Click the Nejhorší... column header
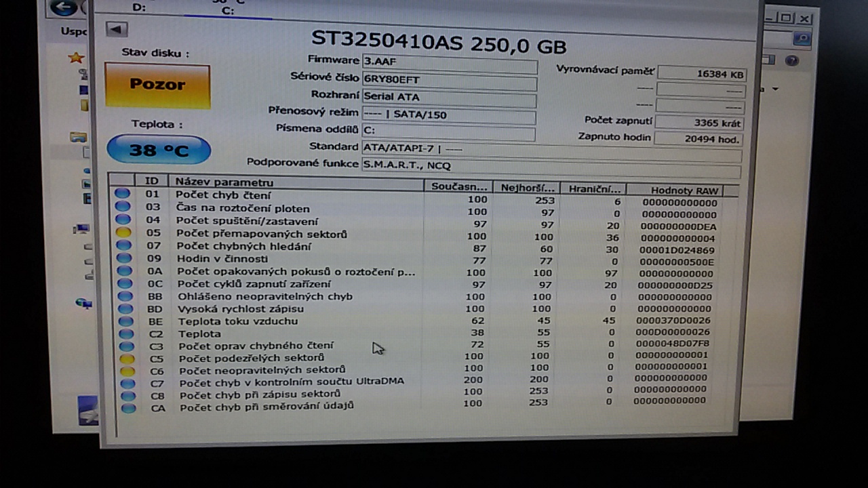Image resolution: width=868 pixels, height=488 pixels. point(527,188)
